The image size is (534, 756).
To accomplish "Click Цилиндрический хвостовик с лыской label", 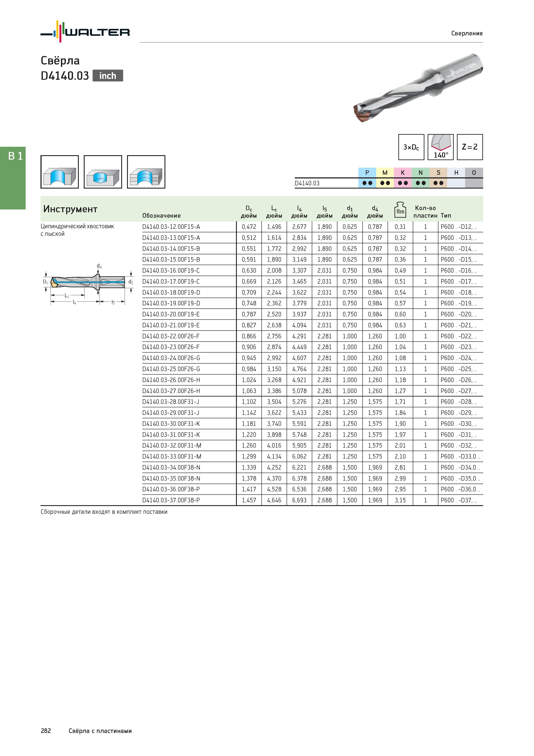I will click(77, 230).
